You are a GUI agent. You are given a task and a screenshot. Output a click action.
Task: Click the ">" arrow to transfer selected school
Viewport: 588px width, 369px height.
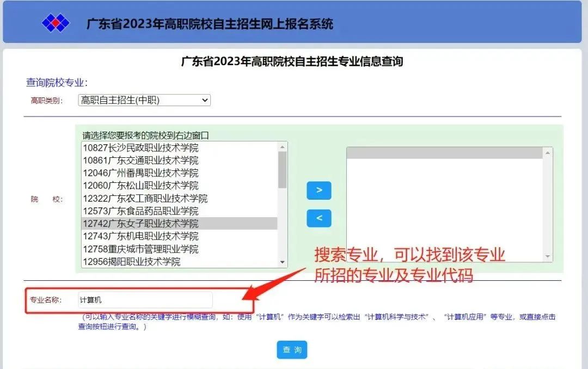(x=319, y=190)
